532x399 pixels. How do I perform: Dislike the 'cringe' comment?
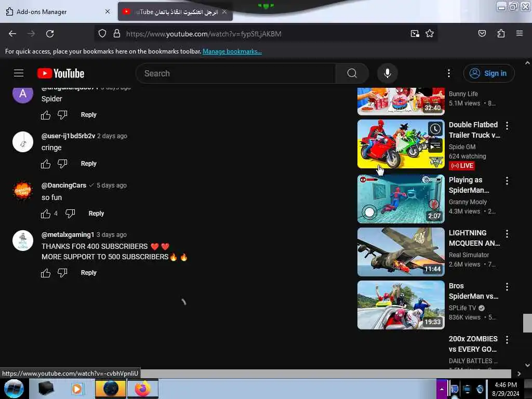coord(62,164)
